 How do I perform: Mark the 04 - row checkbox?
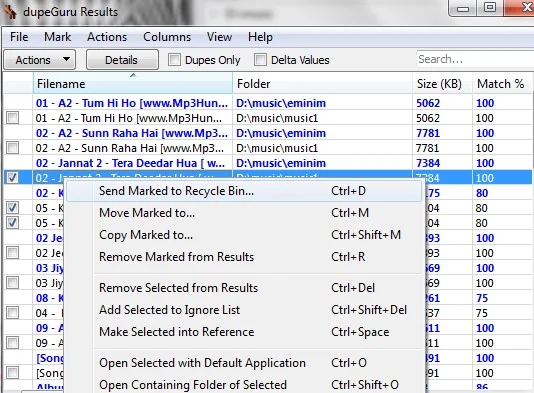[x=13, y=313]
